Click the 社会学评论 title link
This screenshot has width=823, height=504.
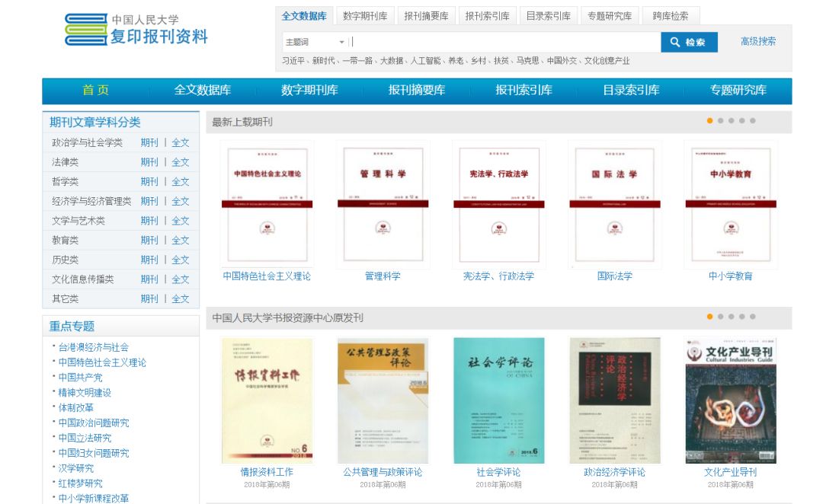(x=498, y=472)
